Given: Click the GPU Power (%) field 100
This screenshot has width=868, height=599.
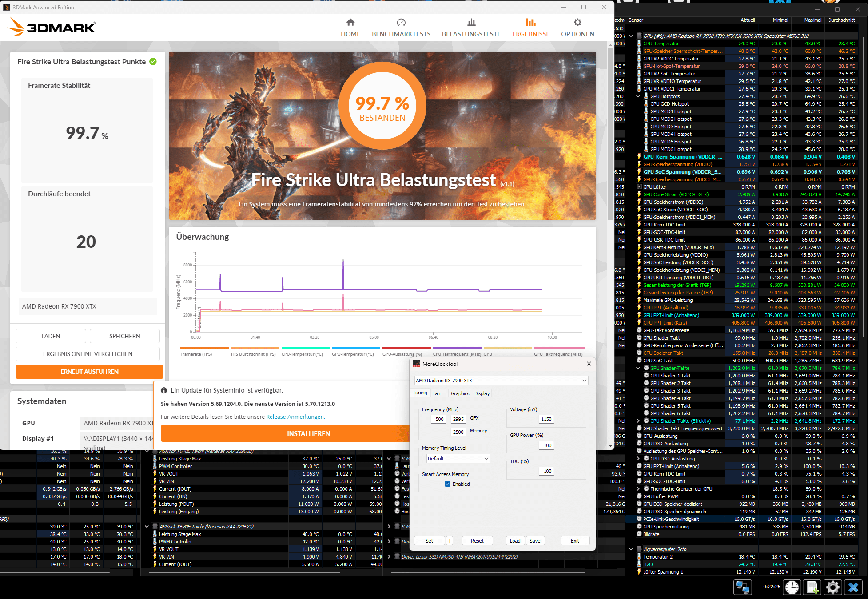Looking at the screenshot, I should click(x=546, y=445).
